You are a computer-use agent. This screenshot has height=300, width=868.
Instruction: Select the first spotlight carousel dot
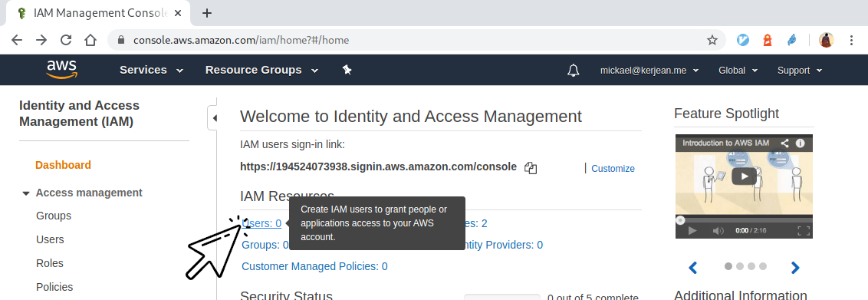pos(728,266)
